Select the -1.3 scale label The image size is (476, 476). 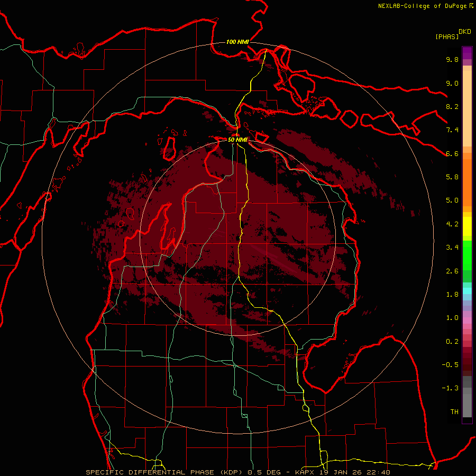click(x=450, y=388)
